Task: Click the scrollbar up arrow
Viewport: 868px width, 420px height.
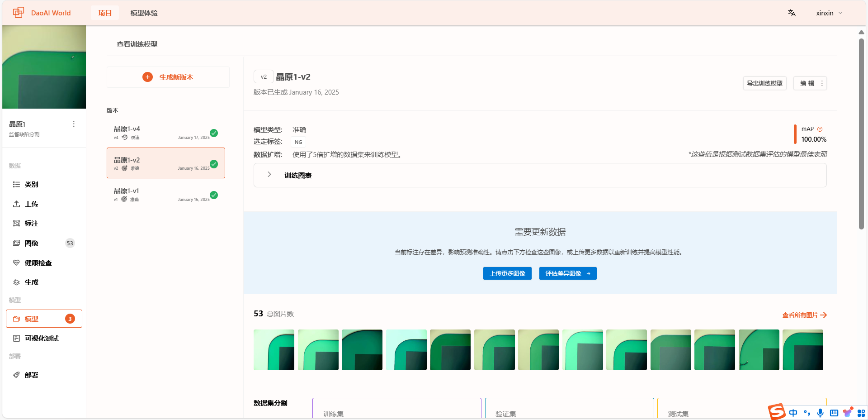Action: click(861, 32)
